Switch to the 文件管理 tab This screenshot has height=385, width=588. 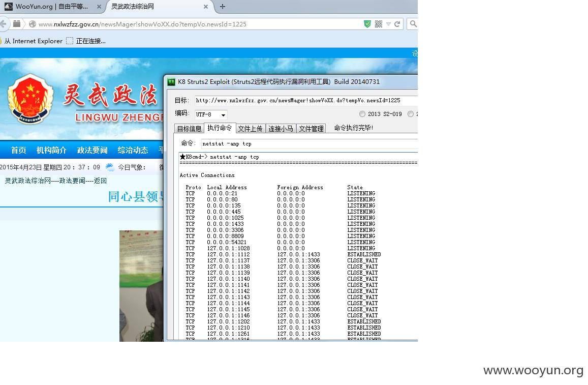coord(311,129)
